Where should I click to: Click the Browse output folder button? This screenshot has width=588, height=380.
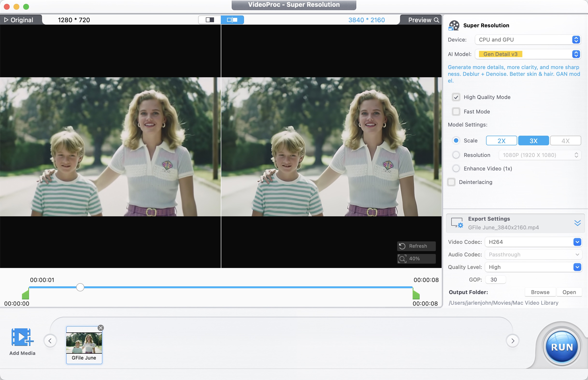540,292
